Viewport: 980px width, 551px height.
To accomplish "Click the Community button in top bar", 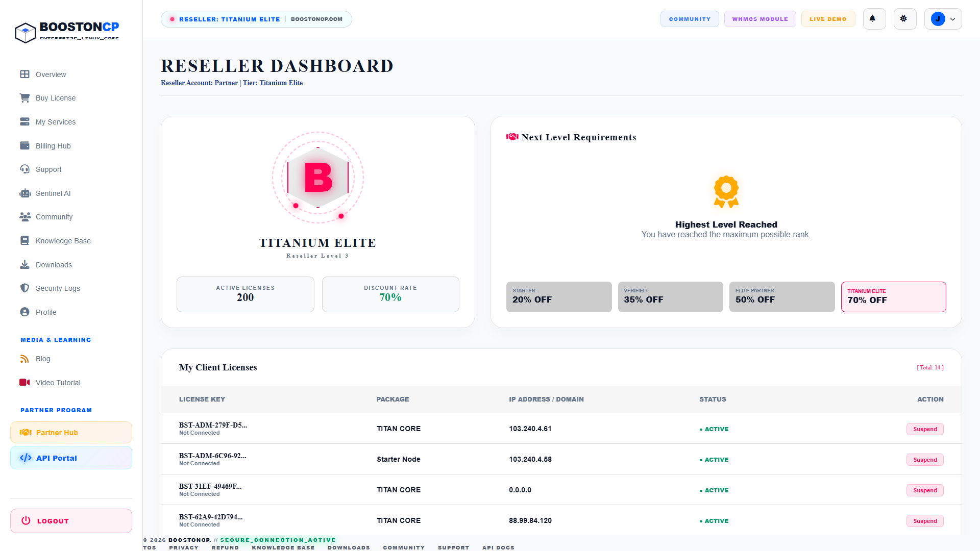I will click(690, 19).
